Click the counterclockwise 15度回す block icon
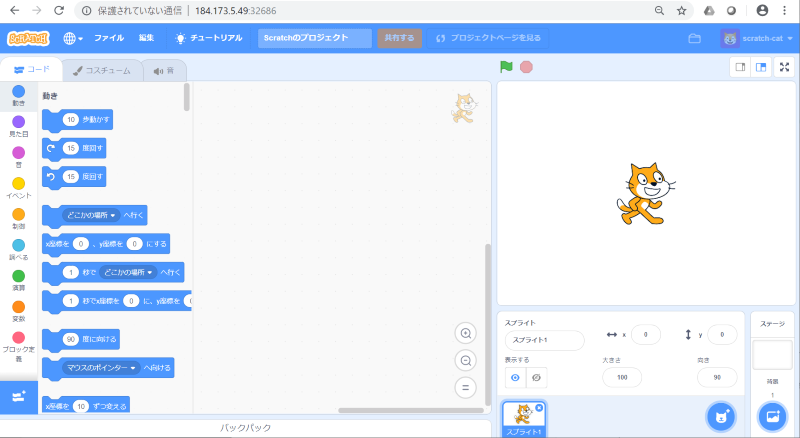The image size is (800, 438). tap(51, 177)
